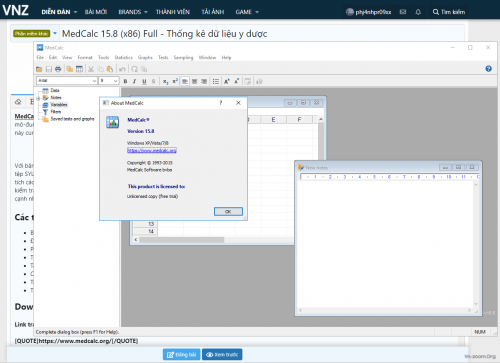Close the About MedCalc dialog
The height and width of the screenshot is (363, 500).
[x=238, y=103]
